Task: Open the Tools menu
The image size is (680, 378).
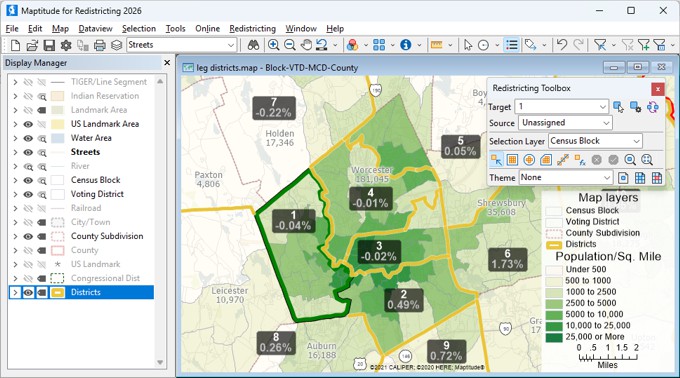Action: 176,29
